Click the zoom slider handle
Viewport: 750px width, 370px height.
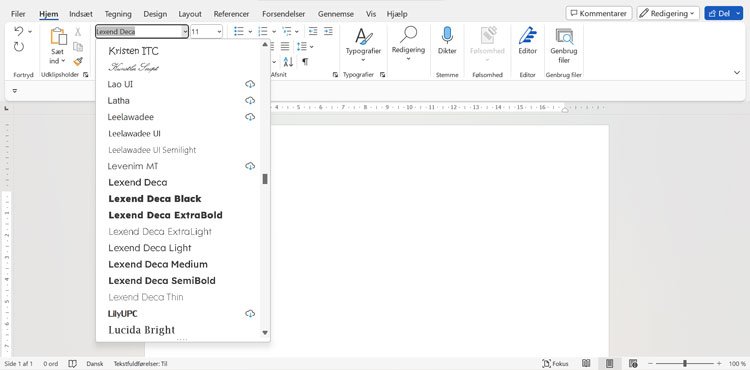(x=685, y=364)
